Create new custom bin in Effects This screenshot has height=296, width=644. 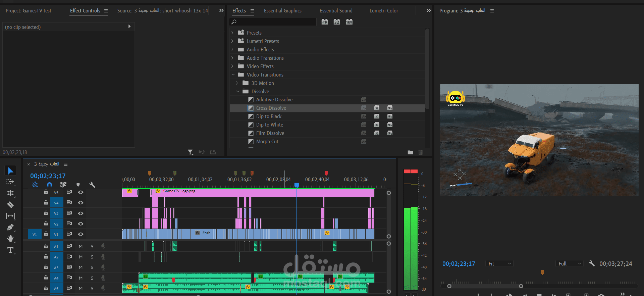pos(411,152)
